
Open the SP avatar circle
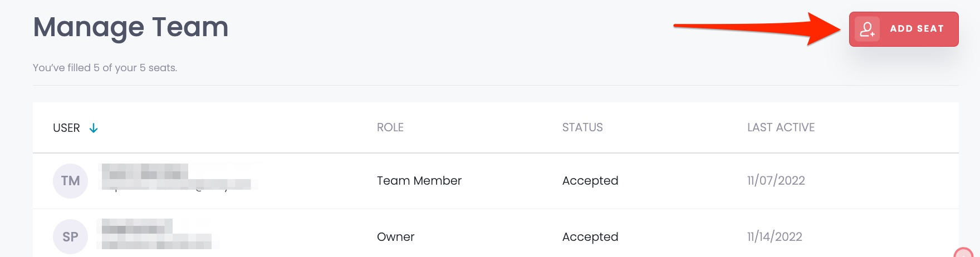pyautogui.click(x=70, y=237)
